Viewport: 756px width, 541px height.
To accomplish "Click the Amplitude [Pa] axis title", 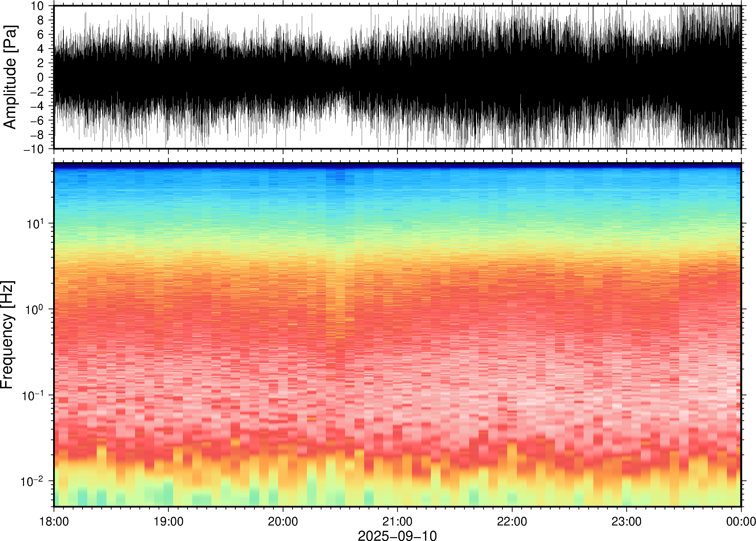I will coord(10,77).
